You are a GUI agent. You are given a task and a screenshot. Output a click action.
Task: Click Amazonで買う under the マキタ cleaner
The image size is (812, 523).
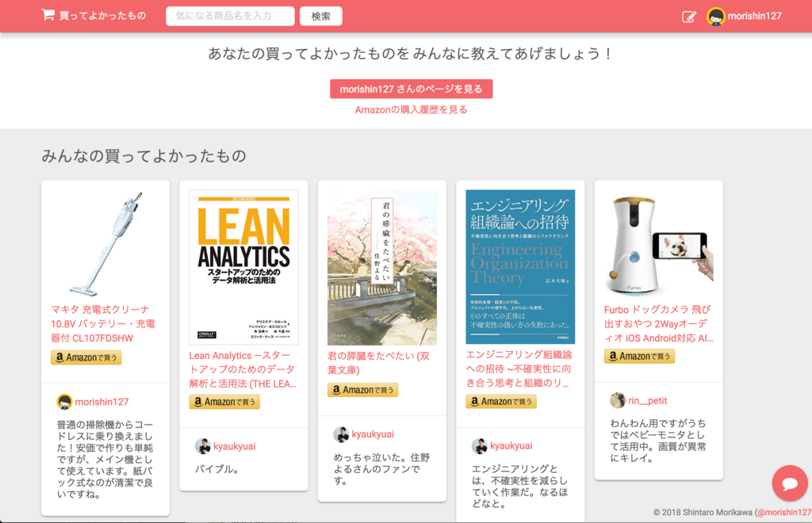click(x=86, y=357)
